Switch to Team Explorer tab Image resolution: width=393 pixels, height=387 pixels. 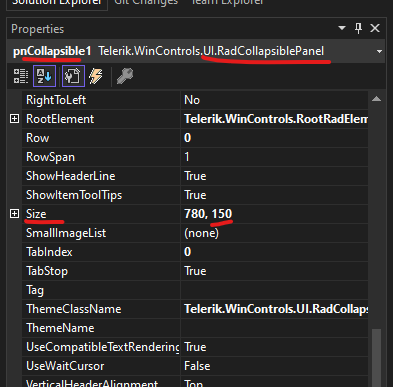pyautogui.click(x=227, y=3)
